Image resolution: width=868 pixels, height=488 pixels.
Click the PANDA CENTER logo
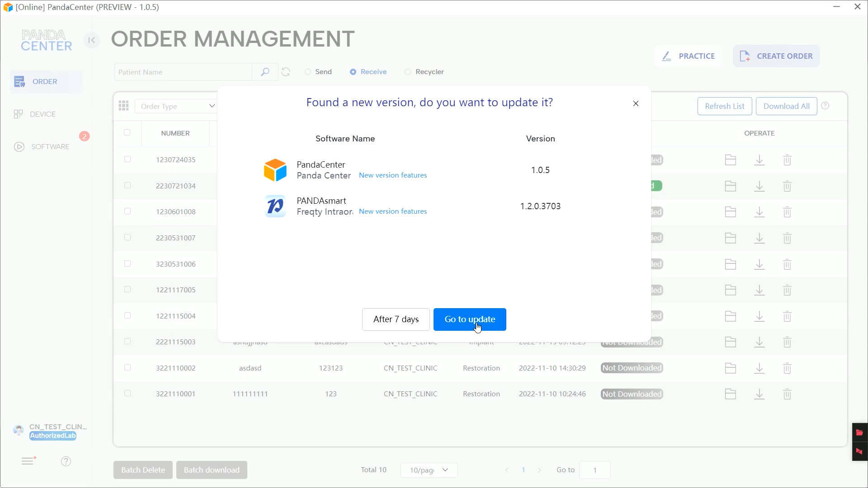(46, 41)
